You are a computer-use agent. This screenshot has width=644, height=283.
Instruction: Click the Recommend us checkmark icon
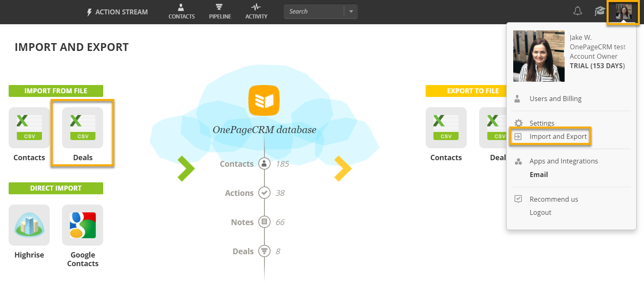pos(518,199)
